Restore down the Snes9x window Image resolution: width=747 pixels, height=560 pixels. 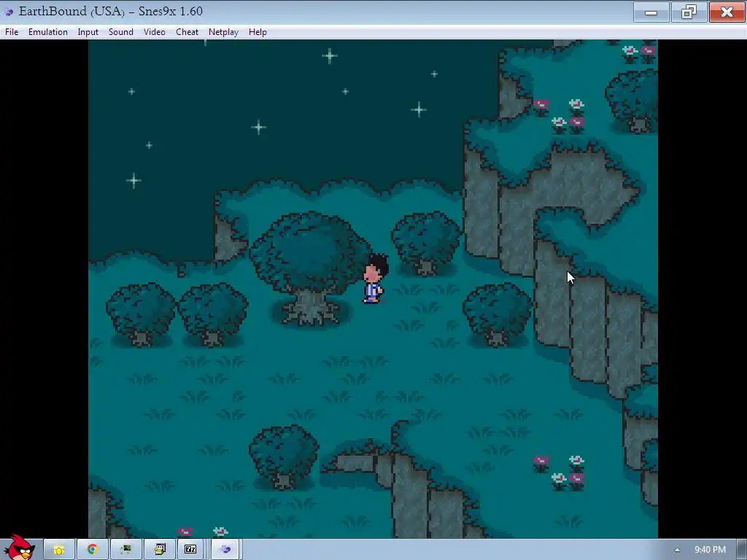point(689,12)
